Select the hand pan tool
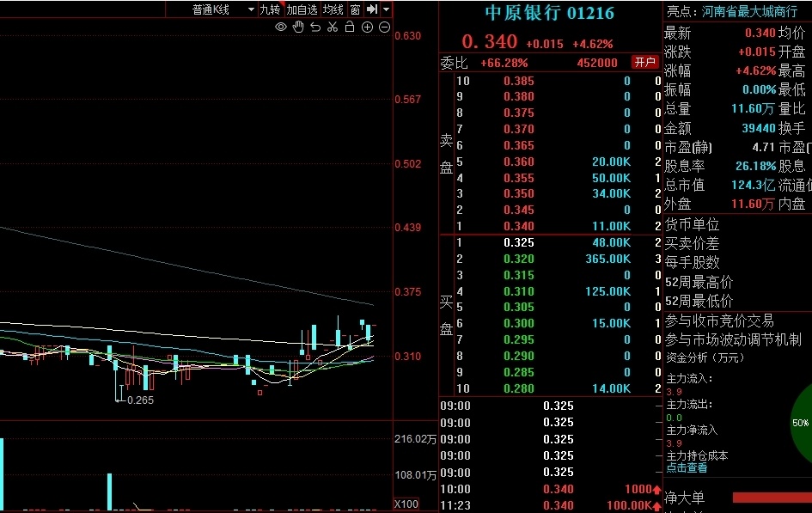 pos(298,27)
